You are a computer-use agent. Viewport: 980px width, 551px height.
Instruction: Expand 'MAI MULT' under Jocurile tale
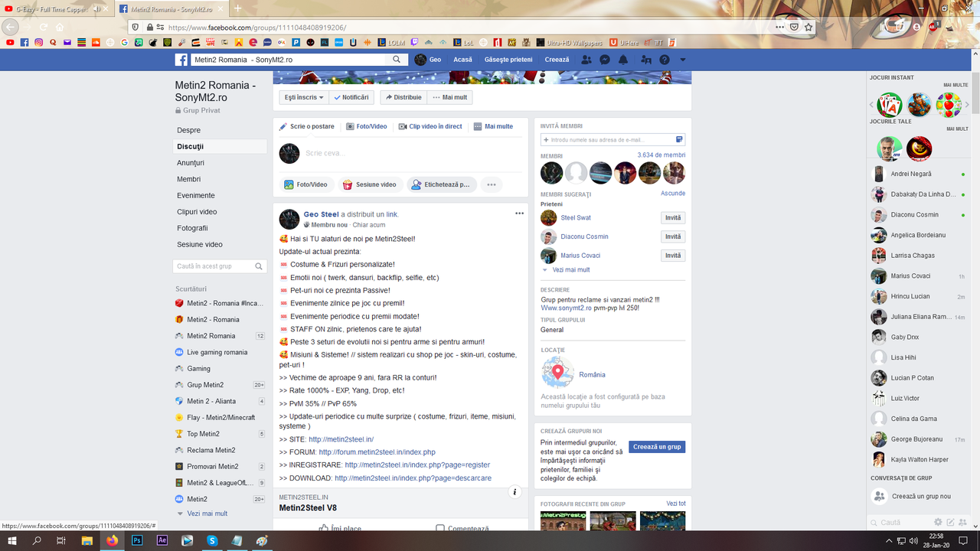point(957,129)
